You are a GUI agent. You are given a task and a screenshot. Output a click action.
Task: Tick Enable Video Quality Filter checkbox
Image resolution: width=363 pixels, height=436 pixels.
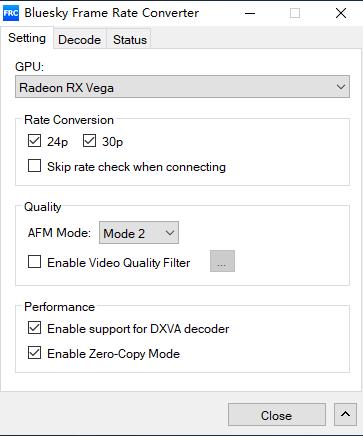tap(34, 262)
